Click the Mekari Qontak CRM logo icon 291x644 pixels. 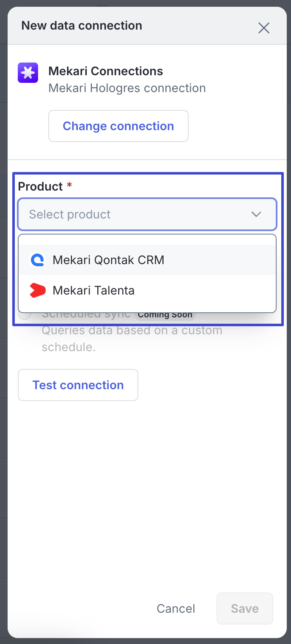pos(37,260)
